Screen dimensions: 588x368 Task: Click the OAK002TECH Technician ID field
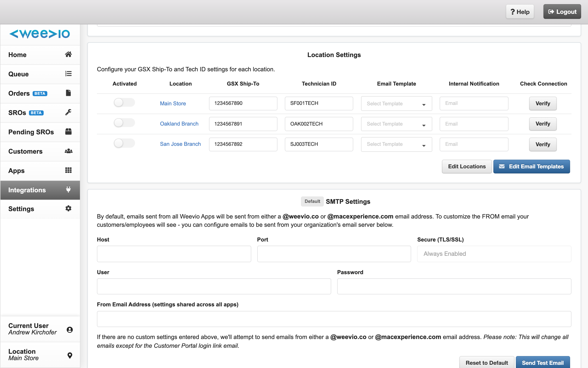pyautogui.click(x=319, y=124)
